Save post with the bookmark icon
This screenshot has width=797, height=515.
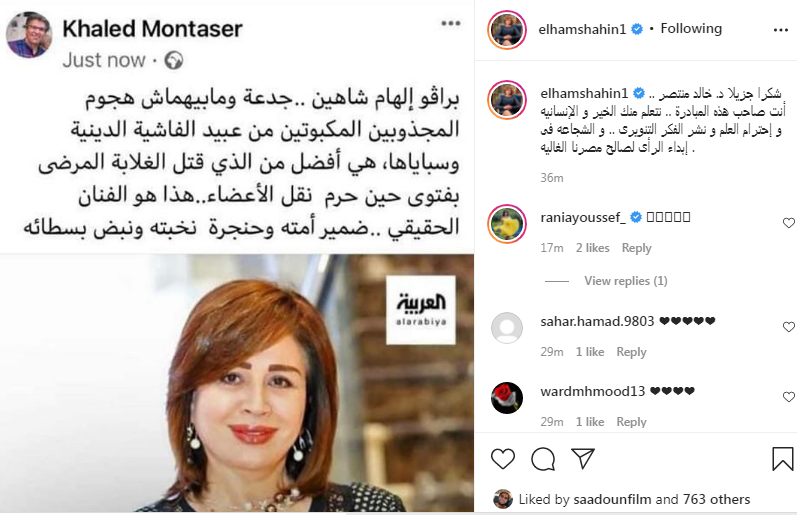pyautogui.click(x=782, y=459)
